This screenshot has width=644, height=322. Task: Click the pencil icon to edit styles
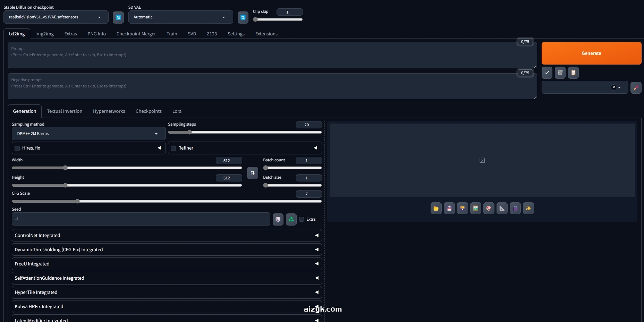tap(636, 88)
